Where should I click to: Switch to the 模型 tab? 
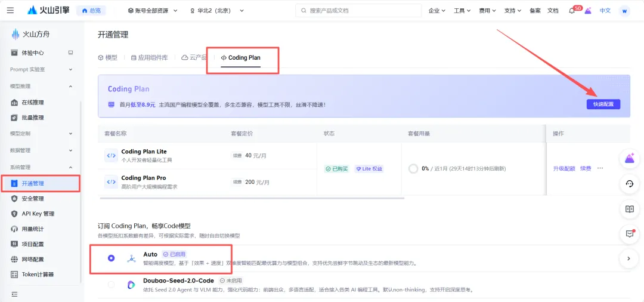coord(107,57)
